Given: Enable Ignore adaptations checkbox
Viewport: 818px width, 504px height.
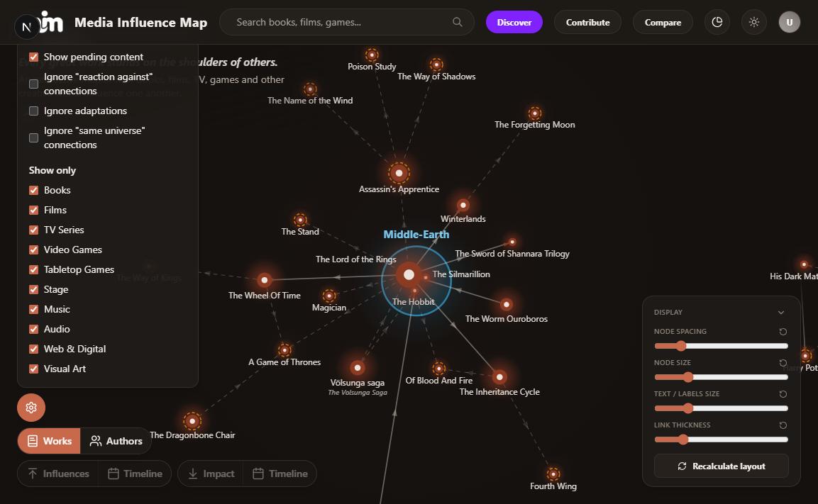Looking at the screenshot, I should (34, 111).
